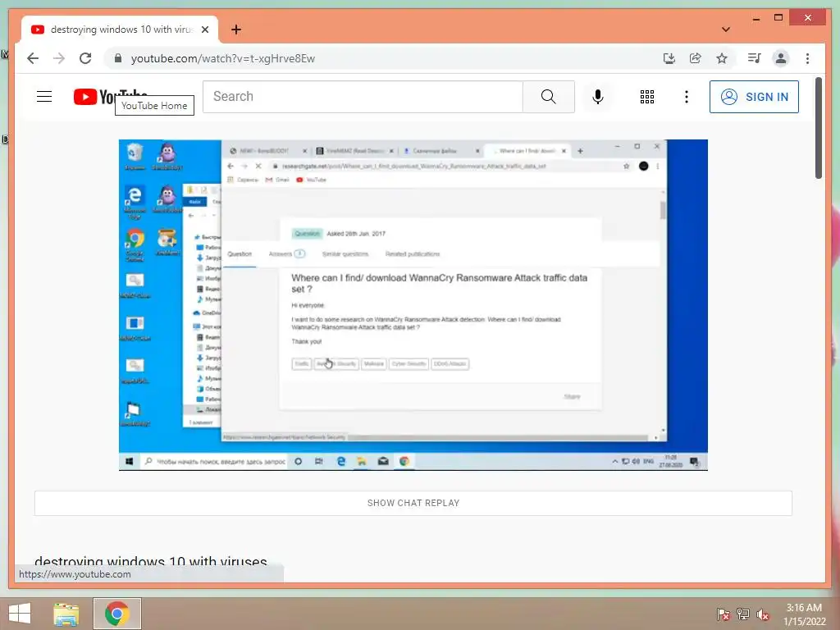Image resolution: width=840 pixels, height=630 pixels.
Task: Click the video player area
Action: point(413,305)
